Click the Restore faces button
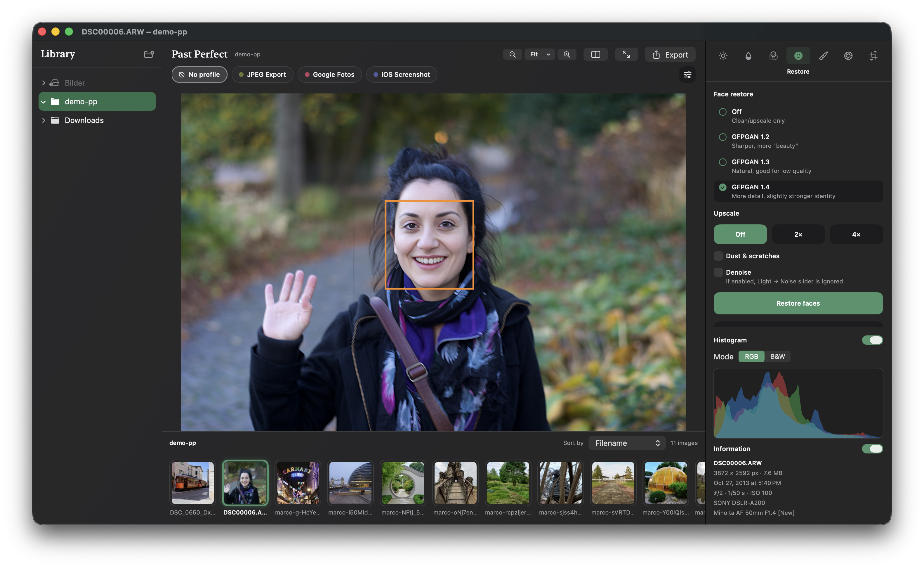The image size is (924, 568). tap(798, 303)
